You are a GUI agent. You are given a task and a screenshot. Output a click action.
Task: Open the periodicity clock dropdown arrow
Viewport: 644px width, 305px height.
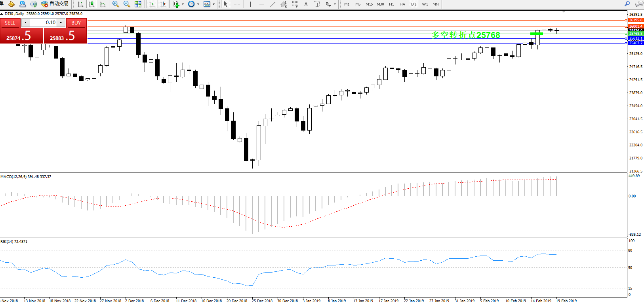pos(198,4)
